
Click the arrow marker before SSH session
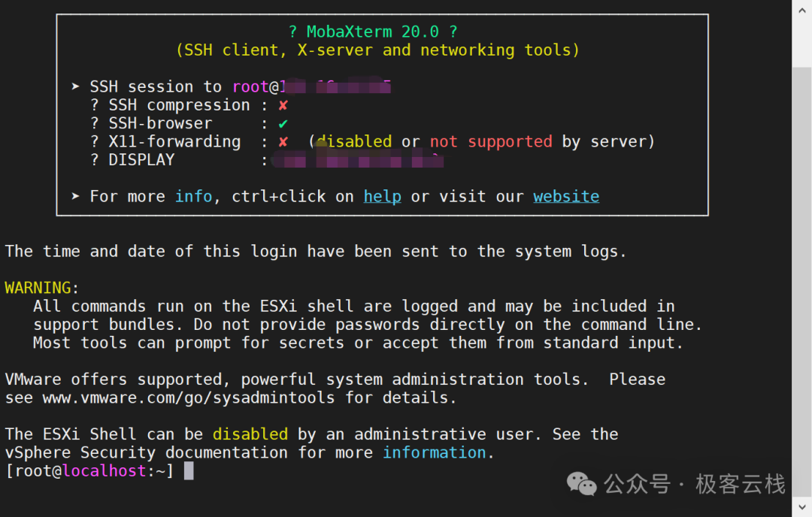pyautogui.click(x=76, y=87)
